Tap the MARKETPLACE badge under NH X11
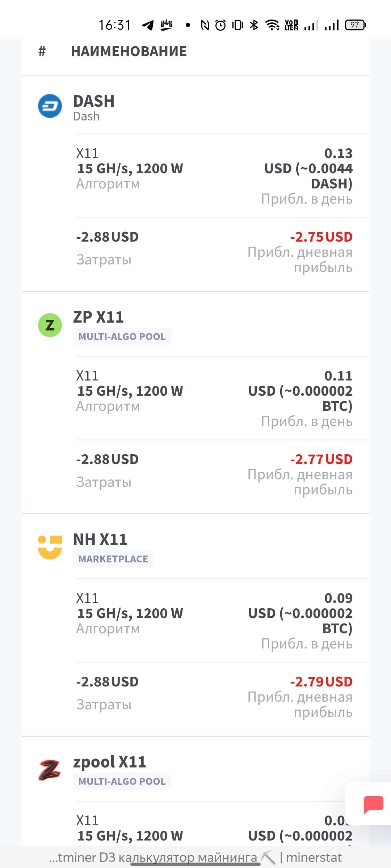 pos(113,559)
